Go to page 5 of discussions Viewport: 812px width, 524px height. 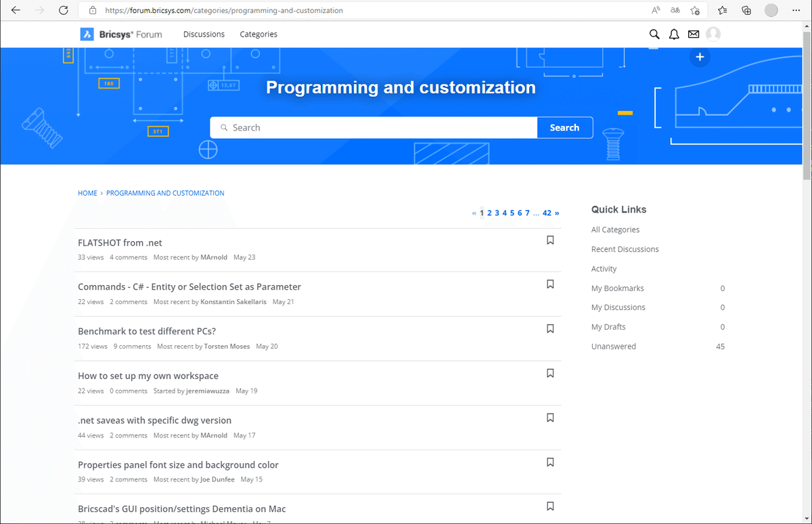click(x=512, y=213)
